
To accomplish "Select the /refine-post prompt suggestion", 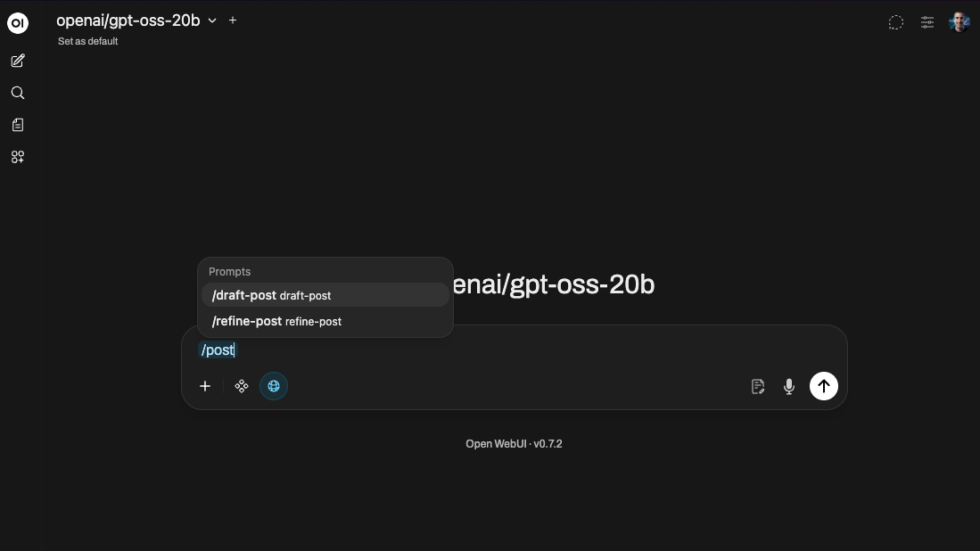I will tap(325, 321).
